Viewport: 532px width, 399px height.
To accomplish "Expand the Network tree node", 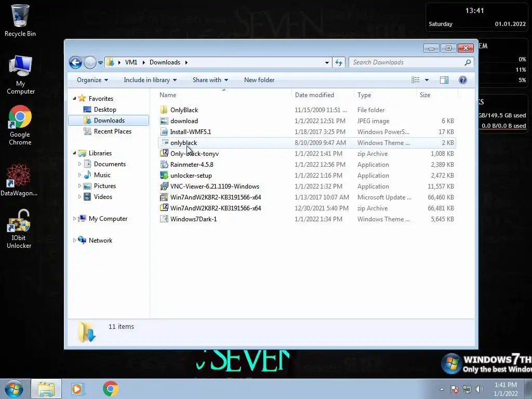I will [x=74, y=240].
